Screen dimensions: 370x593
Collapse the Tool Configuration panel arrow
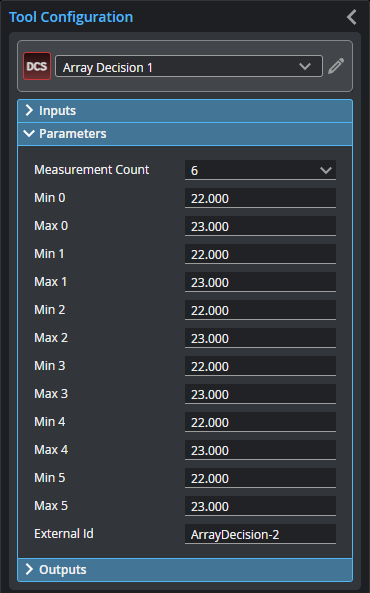click(352, 17)
